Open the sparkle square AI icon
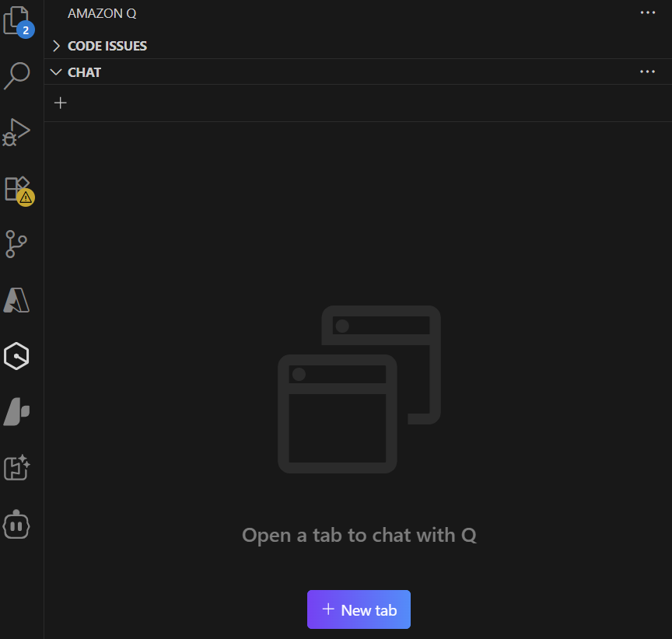Viewport: 672px width, 639px height. pos(16,468)
